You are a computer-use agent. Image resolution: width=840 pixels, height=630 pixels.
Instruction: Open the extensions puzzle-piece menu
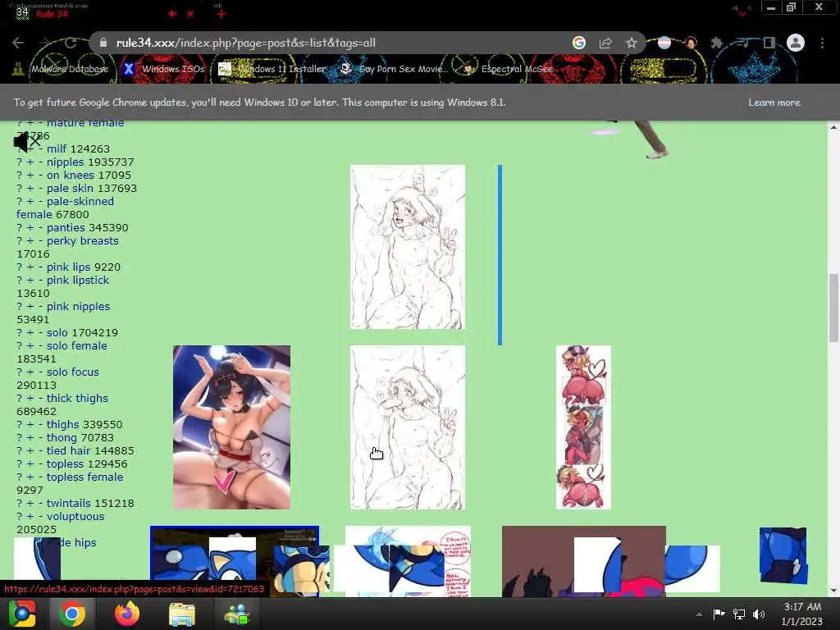(x=717, y=43)
